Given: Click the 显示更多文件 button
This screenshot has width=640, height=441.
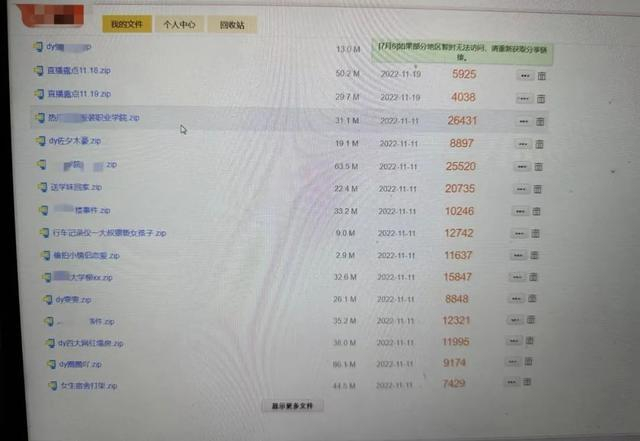Looking at the screenshot, I should [293, 406].
